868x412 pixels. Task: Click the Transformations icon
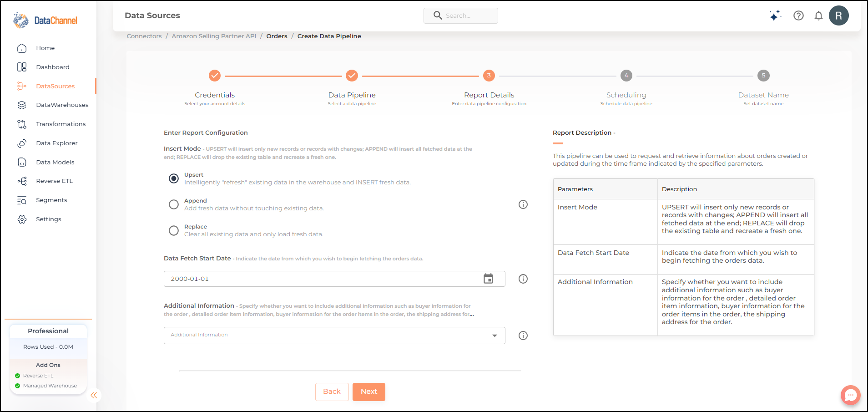click(x=22, y=124)
